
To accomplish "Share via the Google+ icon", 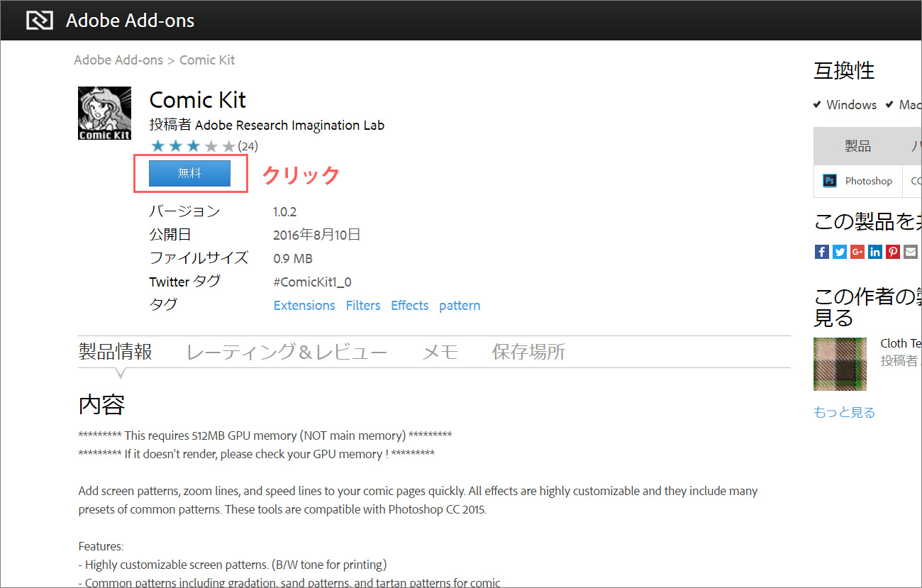I will click(857, 252).
